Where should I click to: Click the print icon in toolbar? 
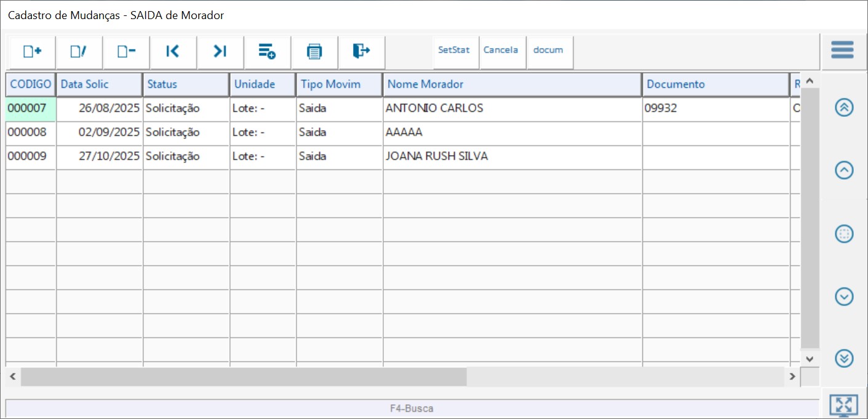[314, 52]
